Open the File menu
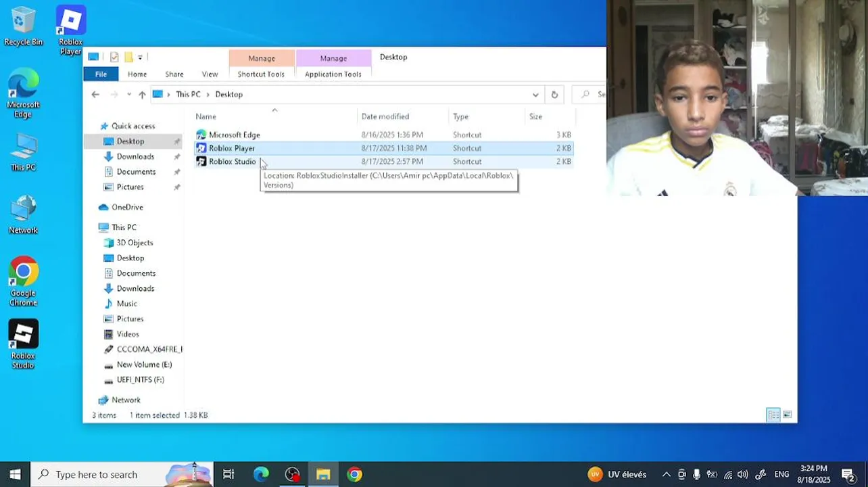The height and width of the screenshot is (487, 868). coord(101,74)
